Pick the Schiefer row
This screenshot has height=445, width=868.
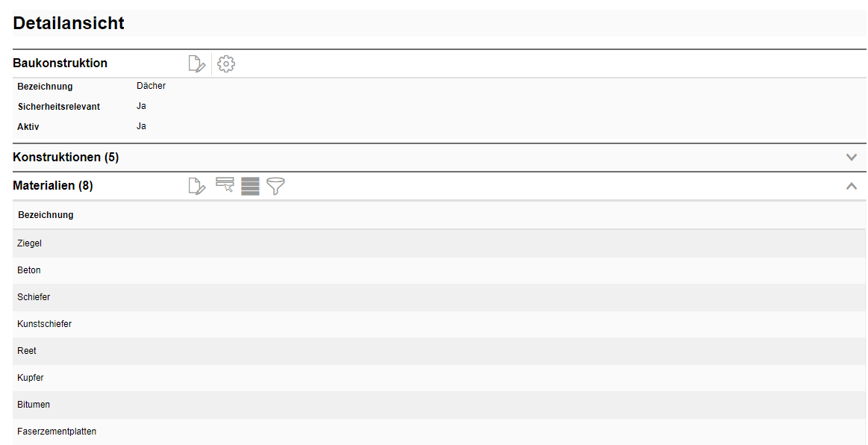coord(34,297)
